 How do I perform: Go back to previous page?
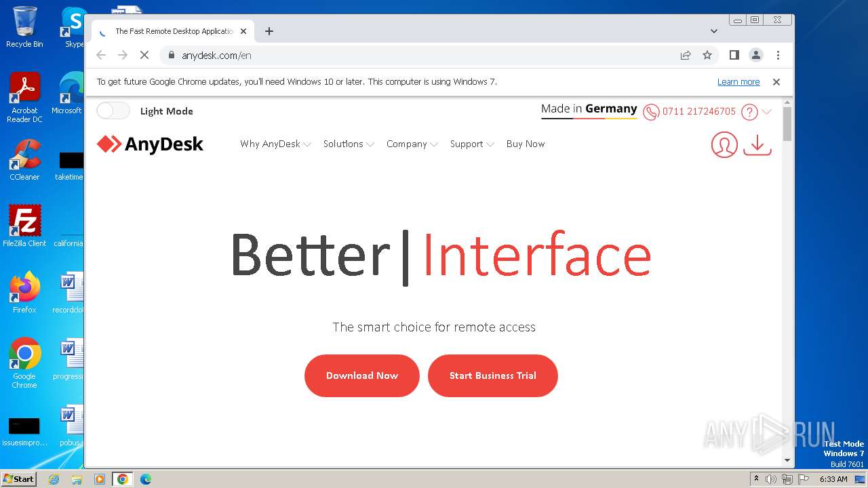tap(101, 55)
